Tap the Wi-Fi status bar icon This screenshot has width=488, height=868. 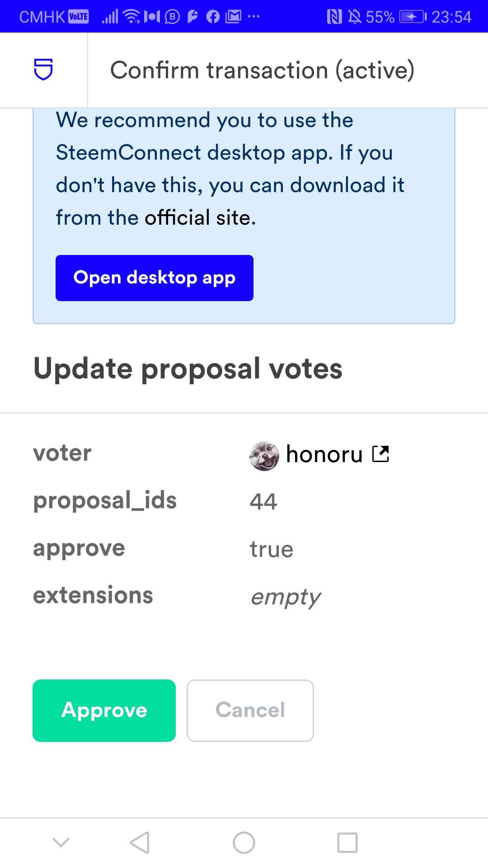[131, 17]
